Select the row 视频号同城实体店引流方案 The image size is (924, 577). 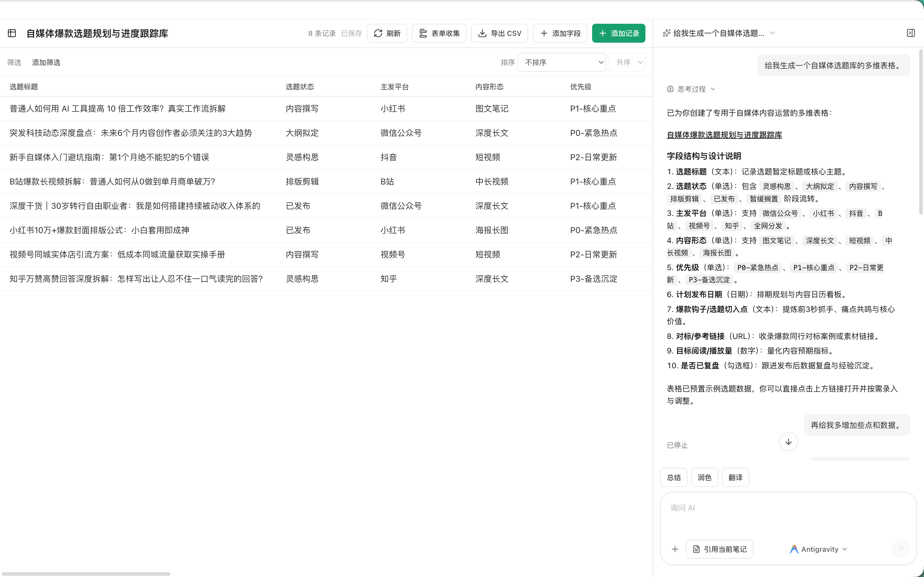point(326,254)
